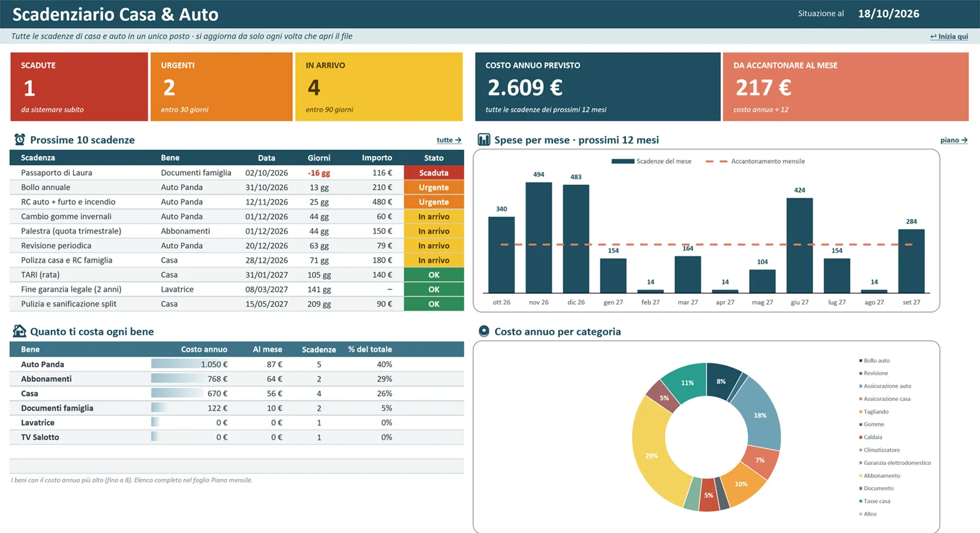
Task: Open the 'Inizia qui' link
Action: point(949,36)
